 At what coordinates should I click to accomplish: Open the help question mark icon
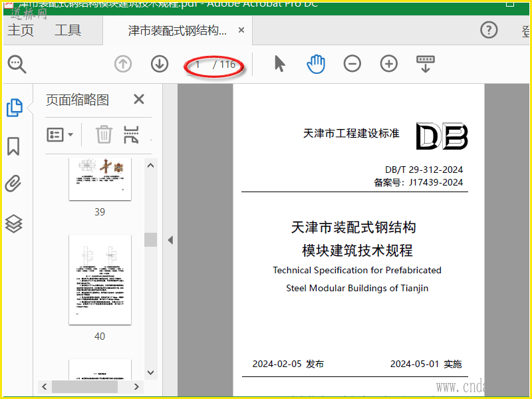point(489,30)
